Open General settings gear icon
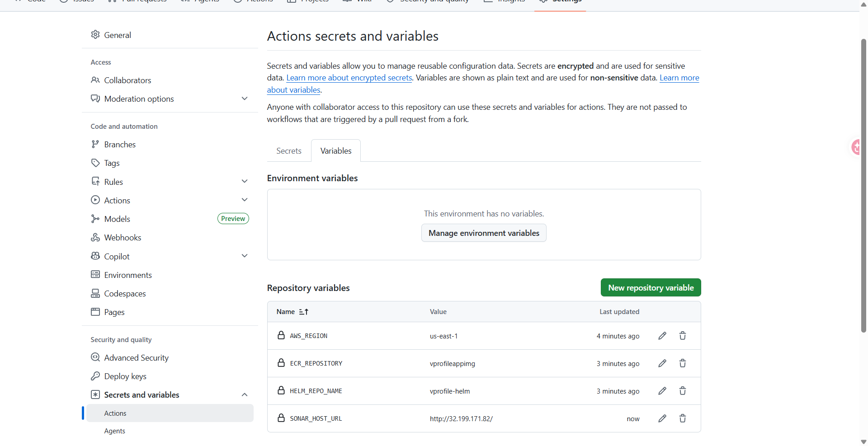Image resolution: width=868 pixels, height=446 pixels. coord(95,35)
